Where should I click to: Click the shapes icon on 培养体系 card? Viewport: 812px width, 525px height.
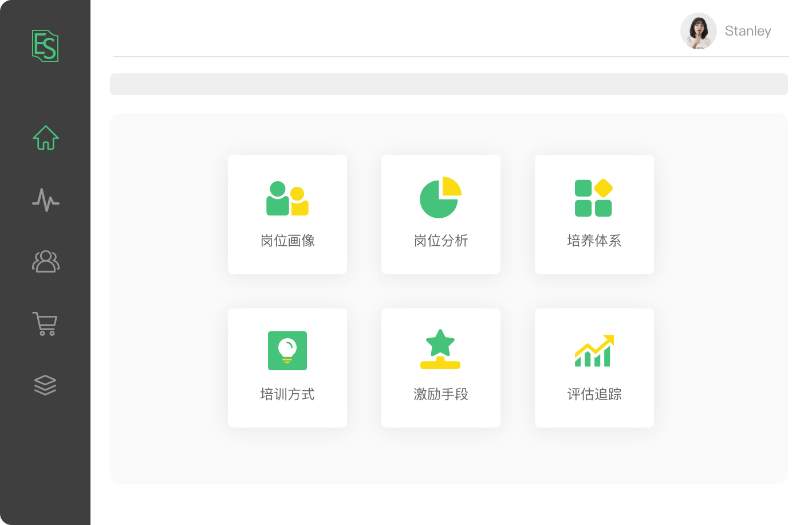click(x=594, y=197)
